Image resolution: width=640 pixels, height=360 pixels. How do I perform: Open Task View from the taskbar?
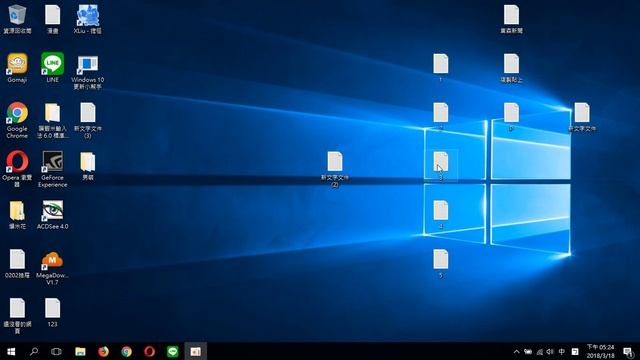click(x=56, y=351)
